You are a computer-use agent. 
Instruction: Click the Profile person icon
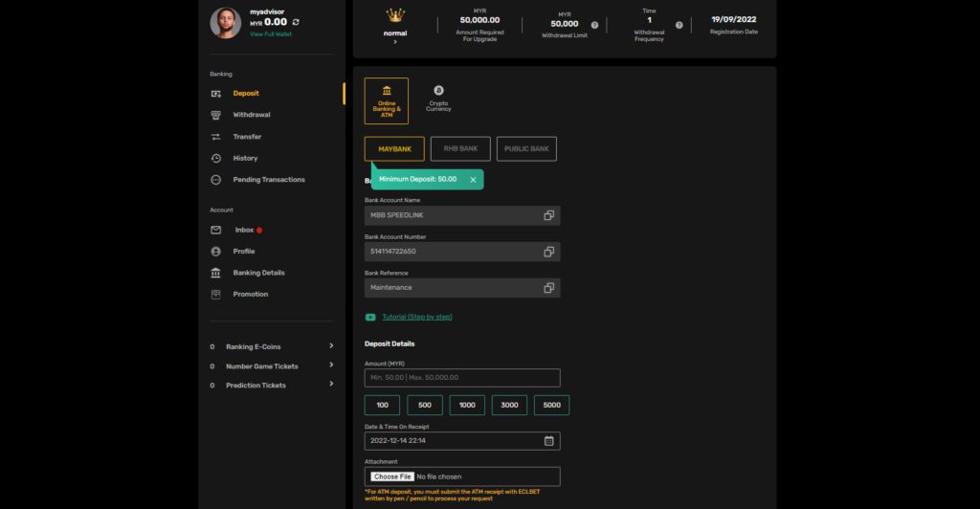tap(215, 251)
